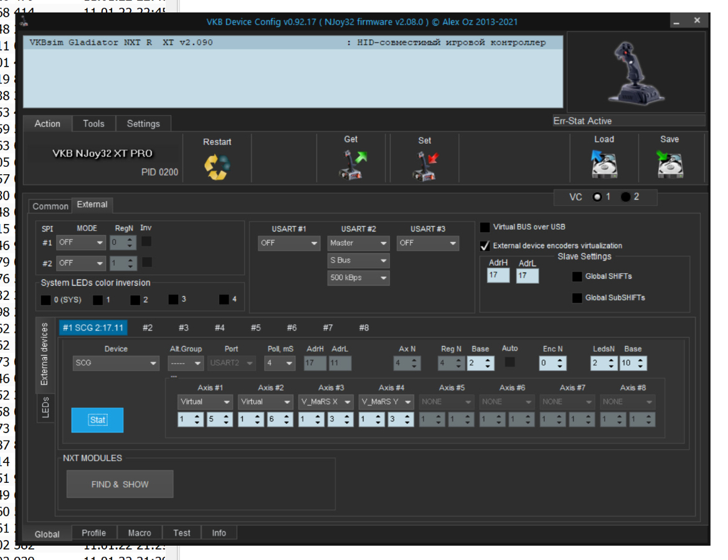Toggle LED color inversion checkbox 2
Viewport: 728px width, 560px height.
(x=135, y=300)
